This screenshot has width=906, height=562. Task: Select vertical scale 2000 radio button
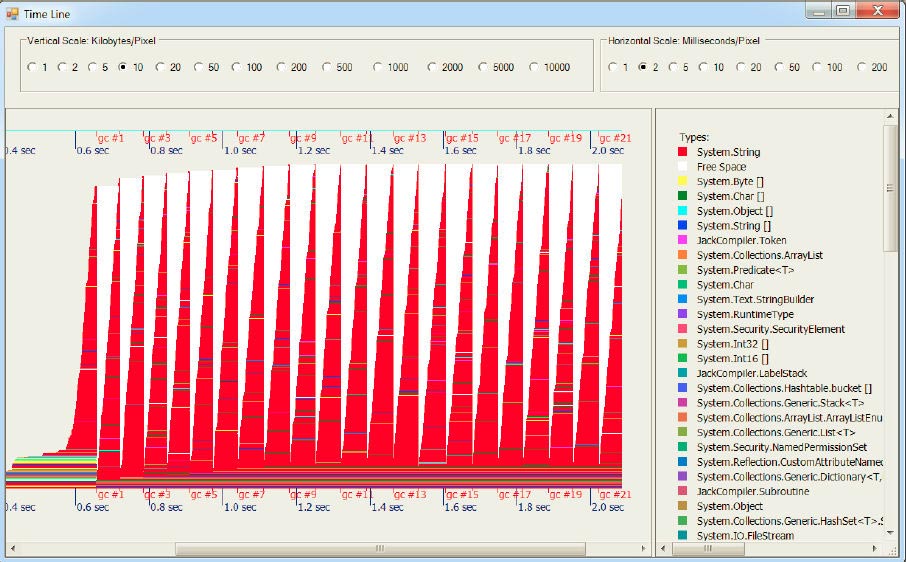pos(445,67)
